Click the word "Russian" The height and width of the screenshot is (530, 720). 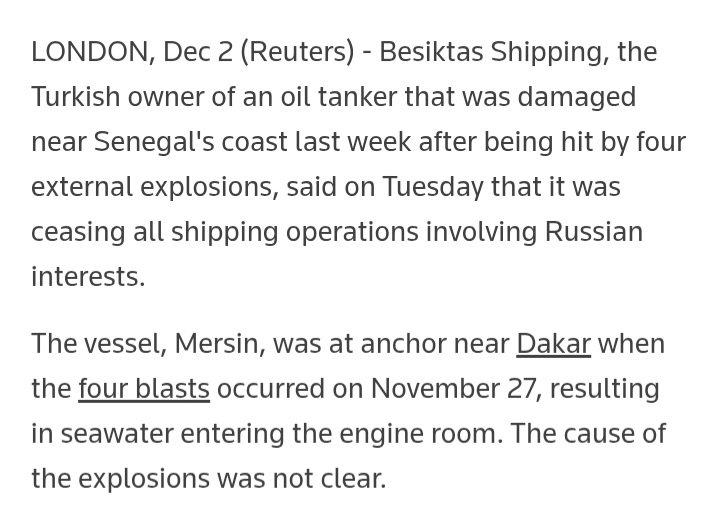point(593,232)
